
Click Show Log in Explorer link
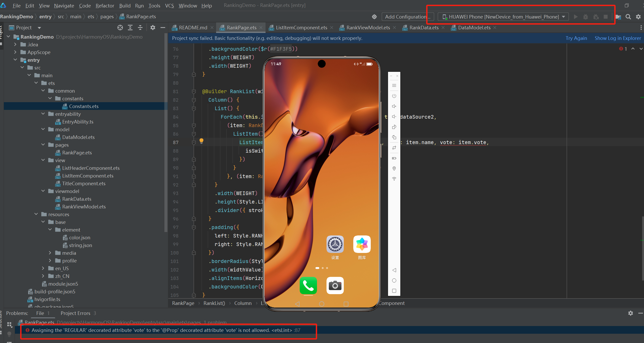click(x=617, y=38)
